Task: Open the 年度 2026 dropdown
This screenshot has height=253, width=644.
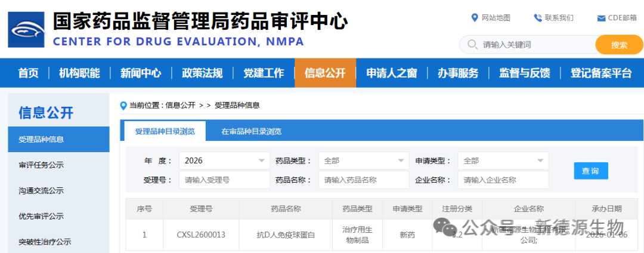Action: 224,161
